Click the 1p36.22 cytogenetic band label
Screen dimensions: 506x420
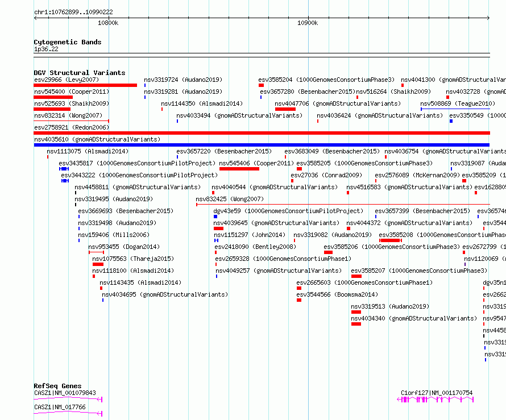coord(46,49)
